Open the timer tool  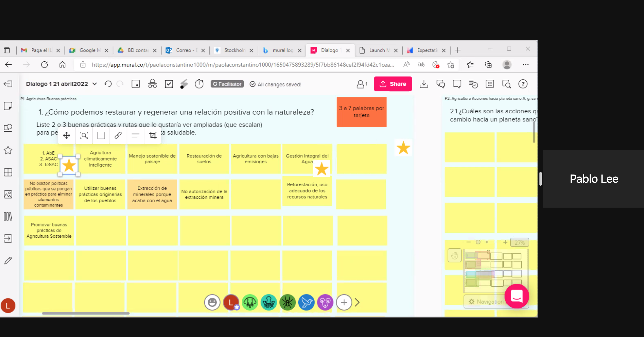click(x=199, y=84)
